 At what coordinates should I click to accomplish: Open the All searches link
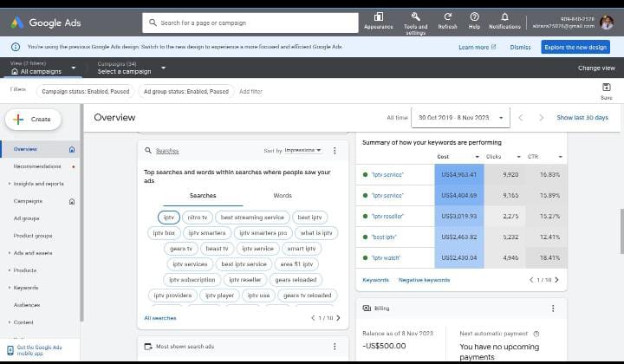tap(160, 318)
